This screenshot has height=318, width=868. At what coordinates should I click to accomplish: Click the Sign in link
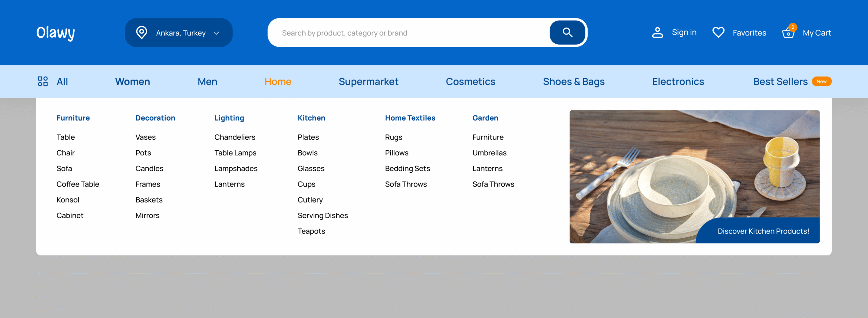tap(684, 33)
